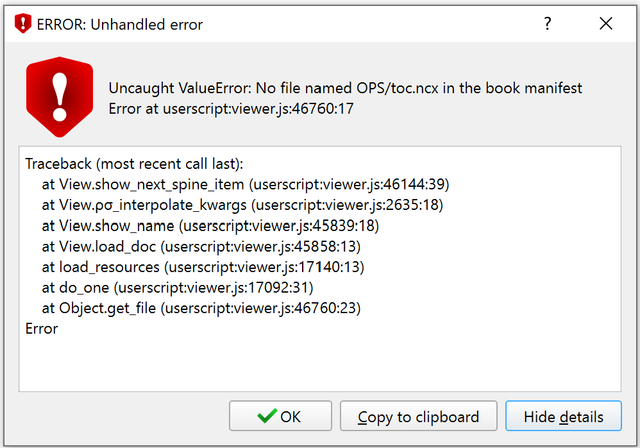Confirm the error with OK
The image size is (640, 448).
[x=280, y=416]
